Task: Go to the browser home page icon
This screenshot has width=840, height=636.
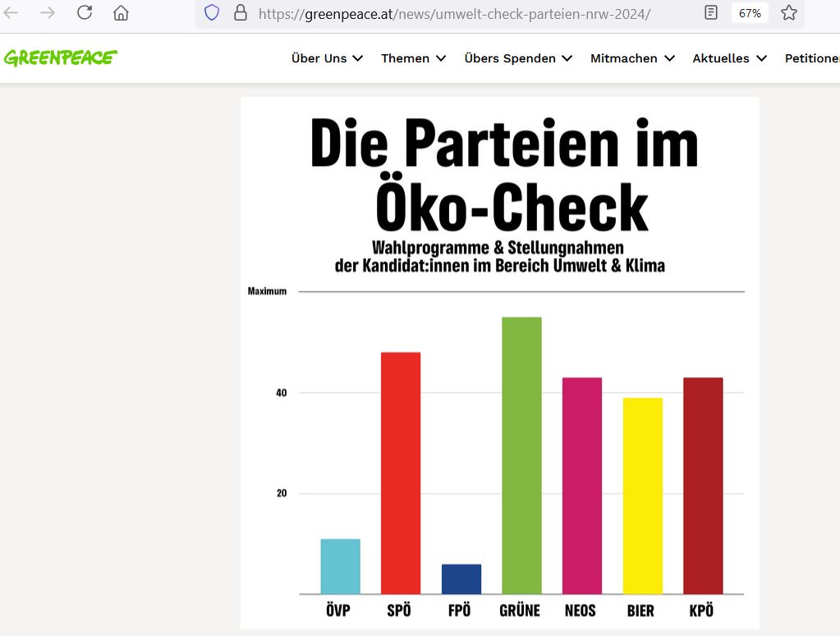Action: 121,12
